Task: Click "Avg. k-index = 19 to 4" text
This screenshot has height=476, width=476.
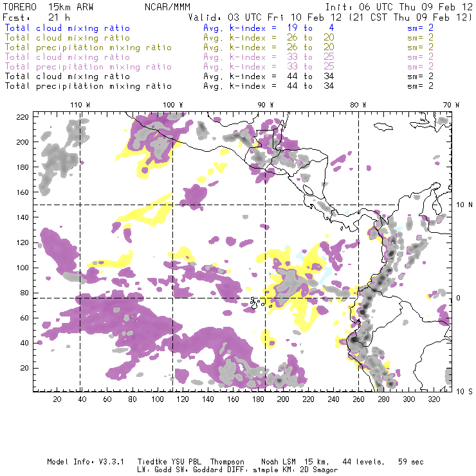Action: pos(269,28)
